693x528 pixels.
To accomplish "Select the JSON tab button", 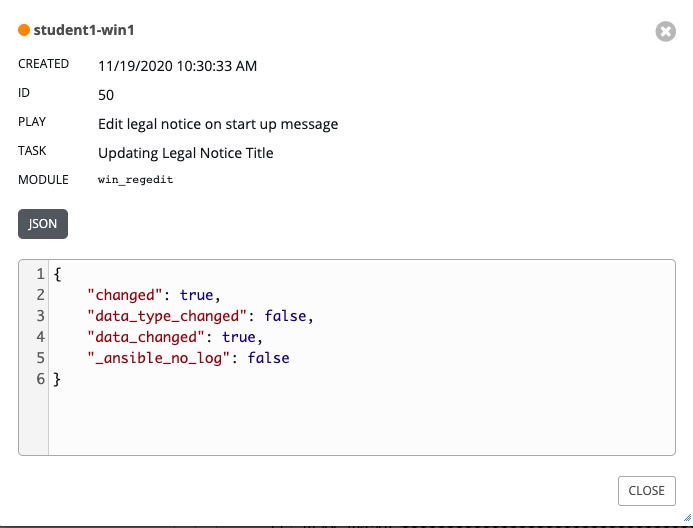I will point(43,224).
